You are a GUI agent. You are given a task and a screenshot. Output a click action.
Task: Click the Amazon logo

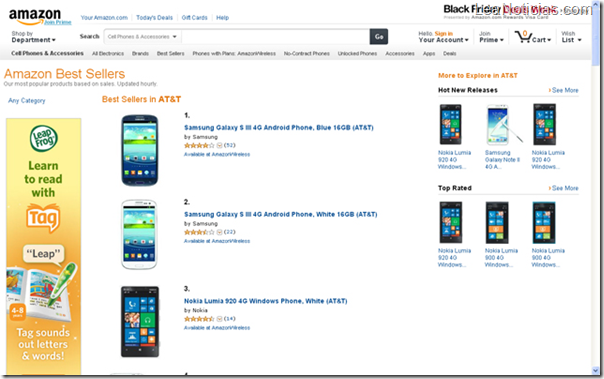click(35, 15)
